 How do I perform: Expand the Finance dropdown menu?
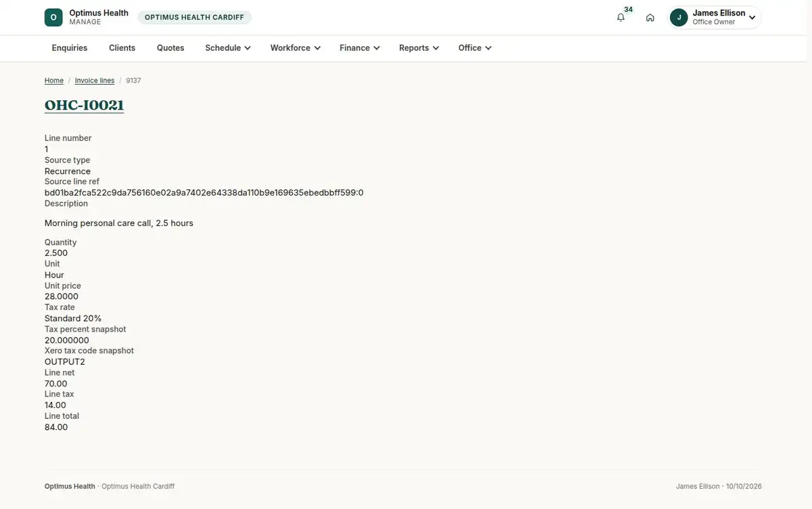tap(359, 48)
